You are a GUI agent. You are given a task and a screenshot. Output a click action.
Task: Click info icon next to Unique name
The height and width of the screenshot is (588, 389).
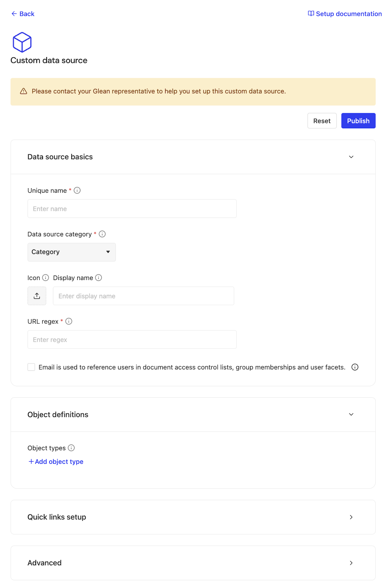coord(77,190)
